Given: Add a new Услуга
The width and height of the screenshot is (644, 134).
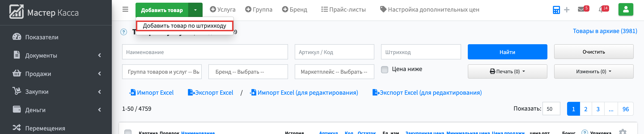Looking at the screenshot, I should click(x=222, y=9).
